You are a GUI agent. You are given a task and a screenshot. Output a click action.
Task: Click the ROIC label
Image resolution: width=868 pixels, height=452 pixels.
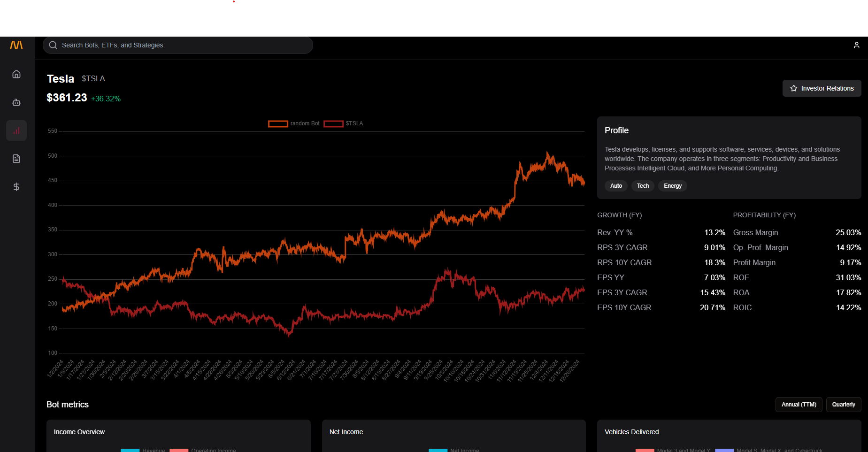[x=743, y=308]
